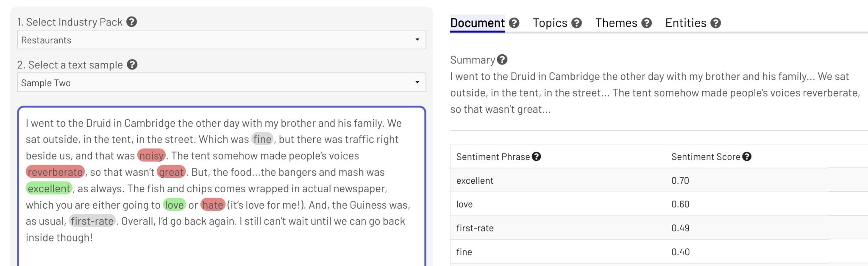
Task: Open the Industry Pack dropdown showing Restaurants
Action: 220,40
